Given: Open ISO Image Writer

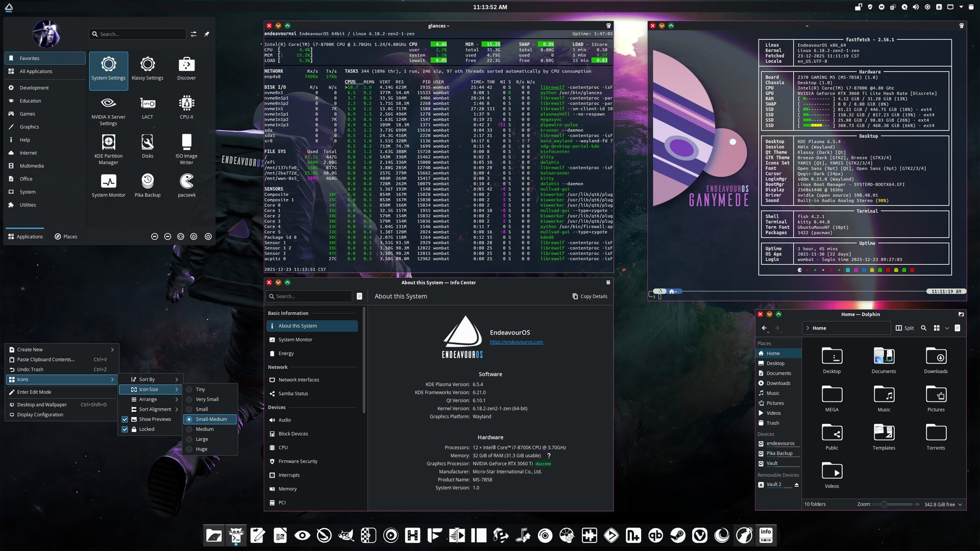Looking at the screenshot, I should [x=186, y=149].
